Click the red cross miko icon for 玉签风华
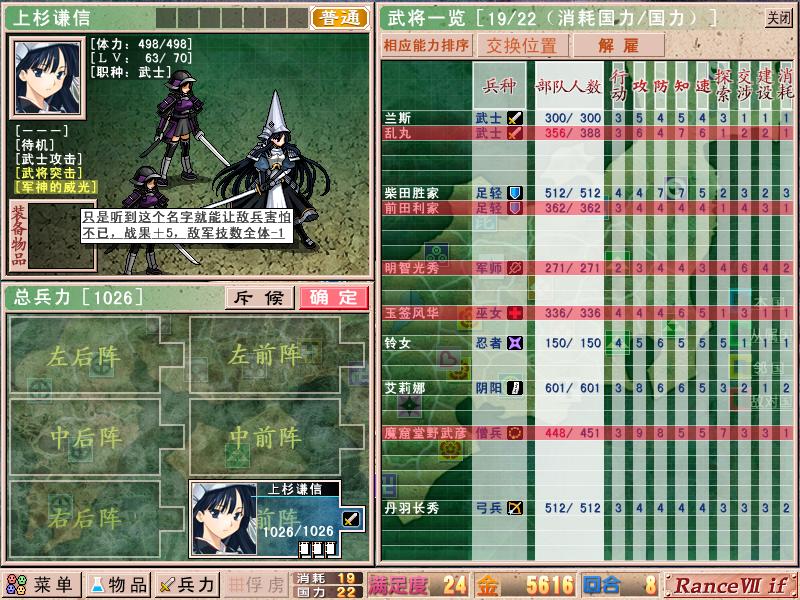The width and height of the screenshot is (800, 600). (x=515, y=313)
